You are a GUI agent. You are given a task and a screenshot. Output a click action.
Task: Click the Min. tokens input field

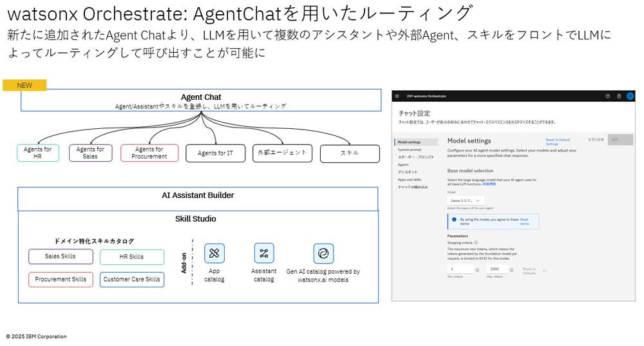coord(460,269)
